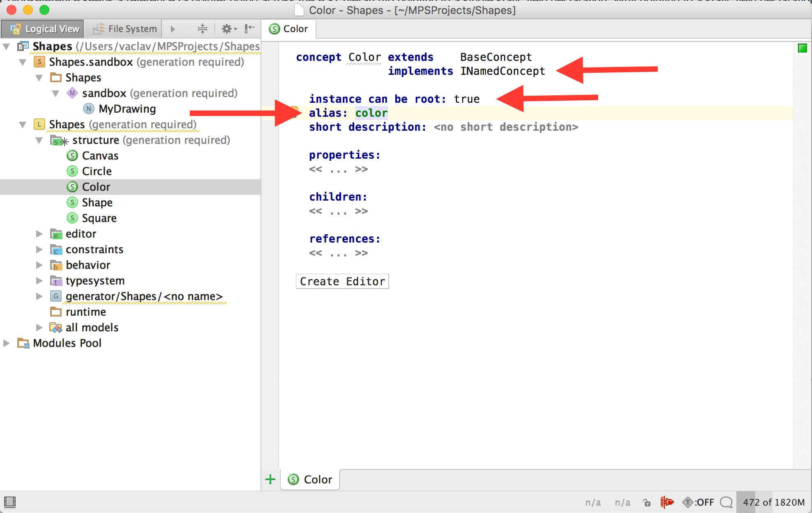This screenshot has width=812, height=513.
Task: Click the green code-analysis status square
Action: pos(802,48)
